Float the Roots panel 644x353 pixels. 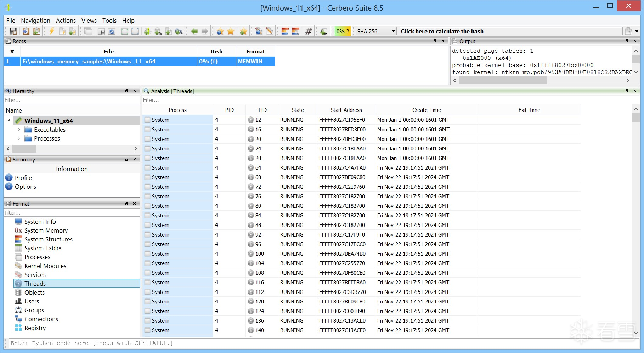click(x=435, y=41)
